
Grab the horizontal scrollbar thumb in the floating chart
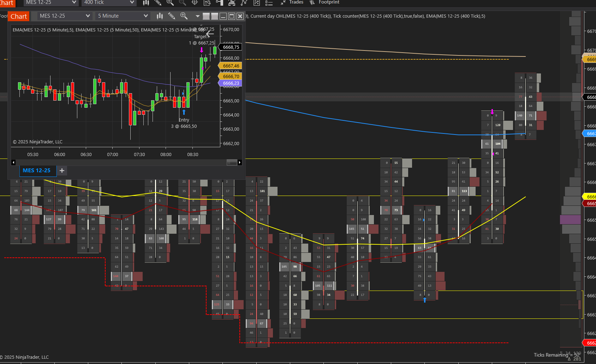(x=232, y=162)
